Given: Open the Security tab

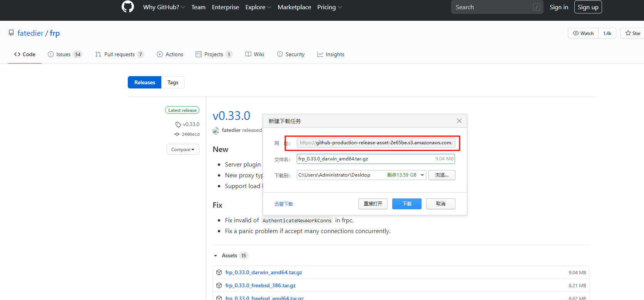Looking at the screenshot, I should 291,54.
